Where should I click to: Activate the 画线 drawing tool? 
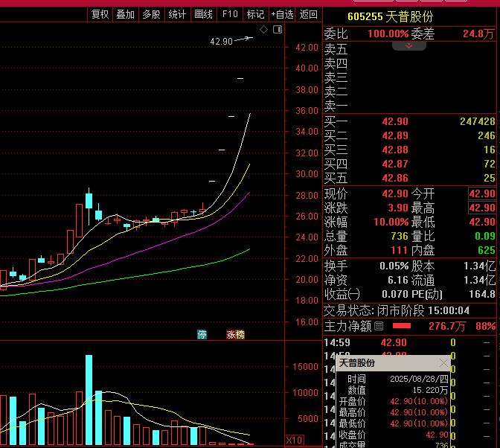tap(203, 14)
